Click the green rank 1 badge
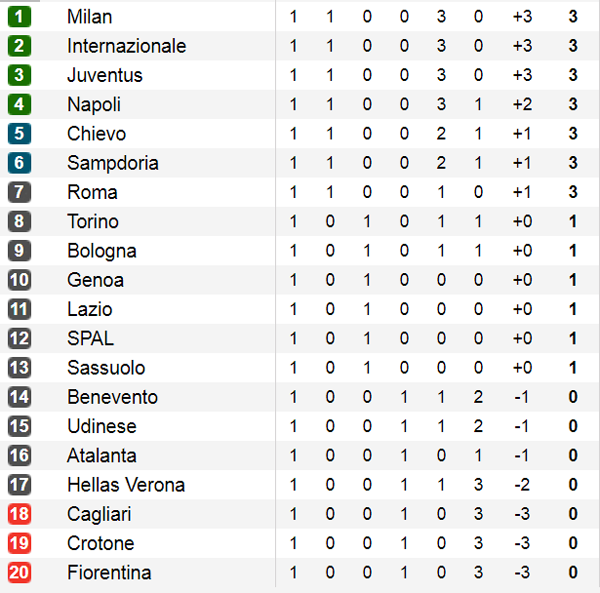 [x=19, y=17]
